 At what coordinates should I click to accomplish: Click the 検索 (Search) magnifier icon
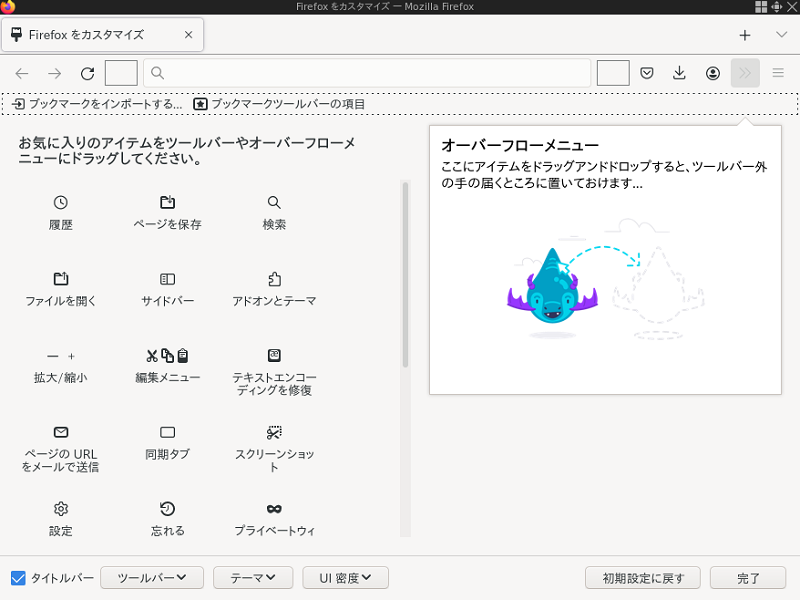pyautogui.click(x=274, y=202)
